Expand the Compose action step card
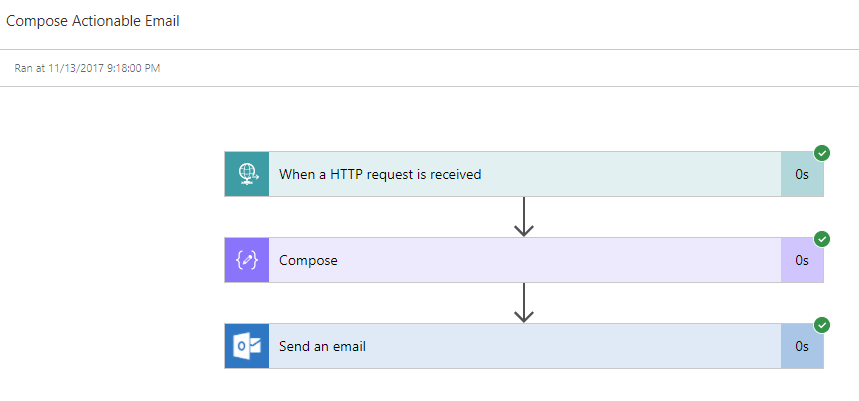 click(600, 260)
